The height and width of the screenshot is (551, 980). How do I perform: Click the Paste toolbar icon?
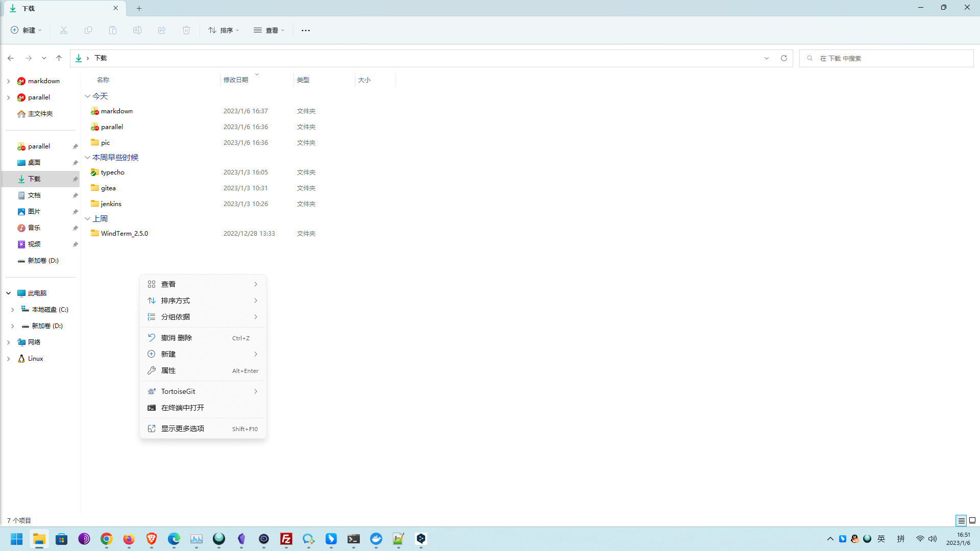[x=112, y=30]
